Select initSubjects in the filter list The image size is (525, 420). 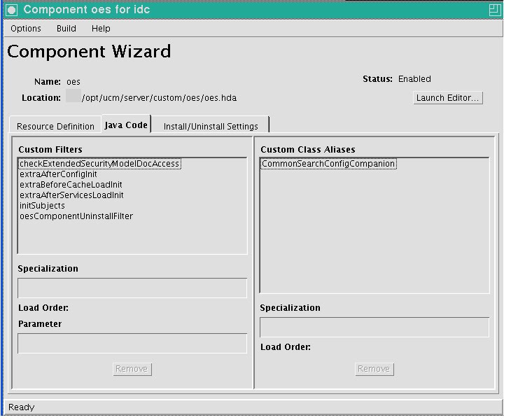[x=42, y=205]
